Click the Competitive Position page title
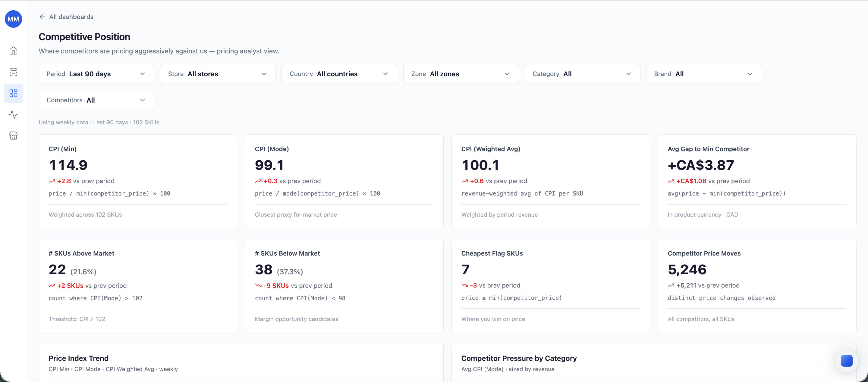 point(84,37)
